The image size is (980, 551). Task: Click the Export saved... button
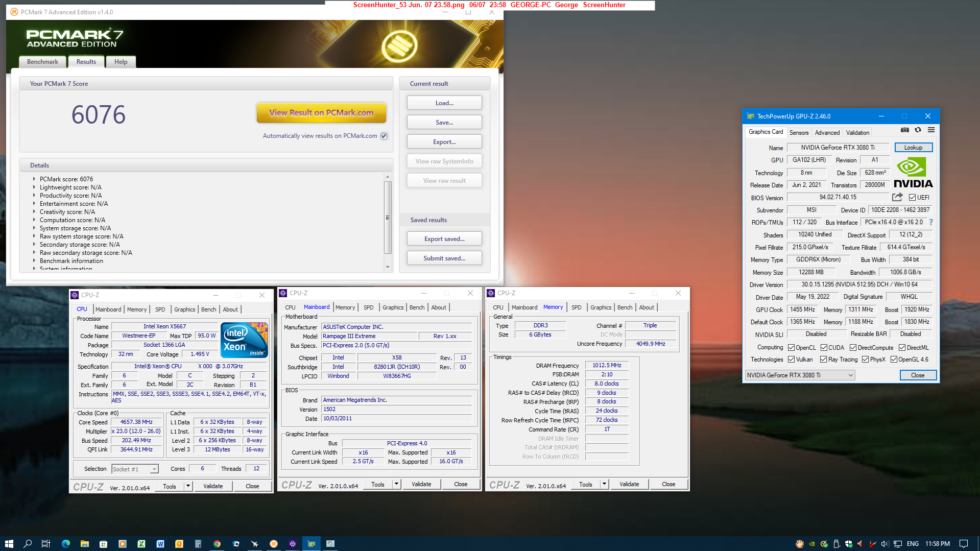pyautogui.click(x=444, y=239)
